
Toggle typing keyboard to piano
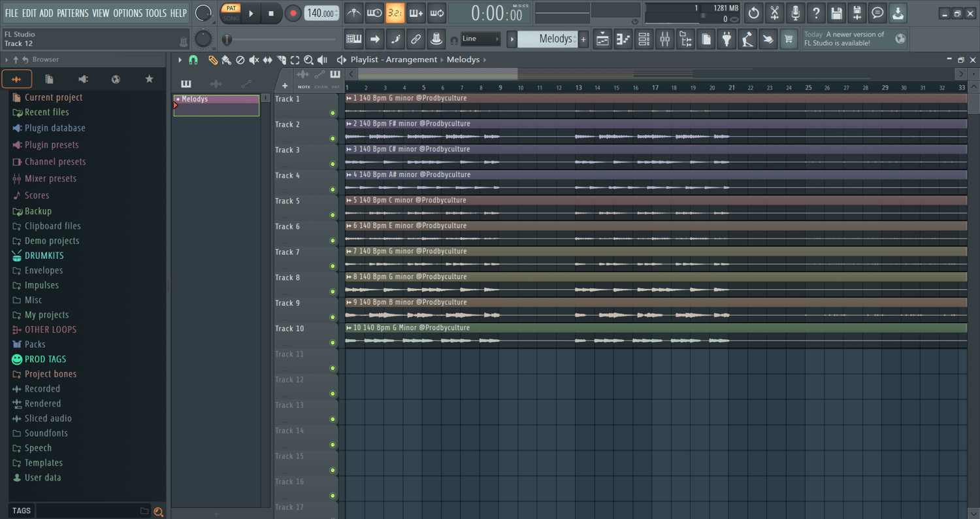pos(353,39)
